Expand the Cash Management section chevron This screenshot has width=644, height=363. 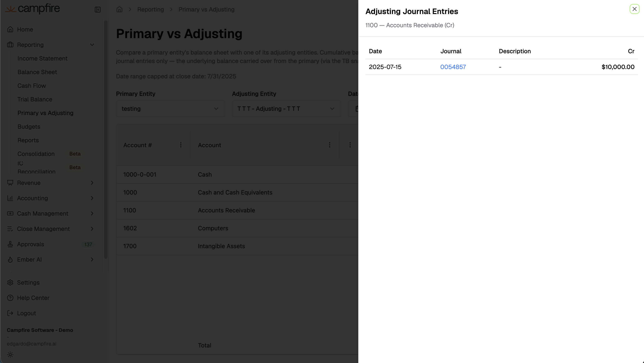tap(92, 214)
